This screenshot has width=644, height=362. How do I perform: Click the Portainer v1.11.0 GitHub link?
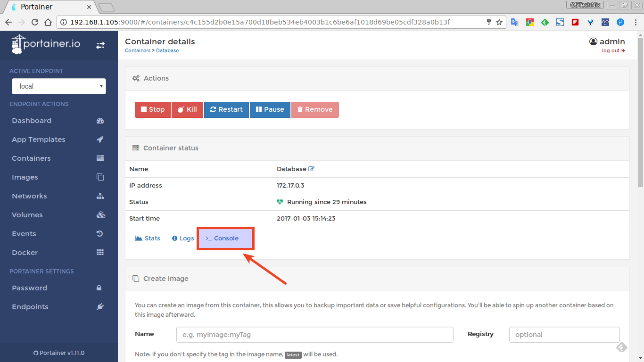(59, 353)
